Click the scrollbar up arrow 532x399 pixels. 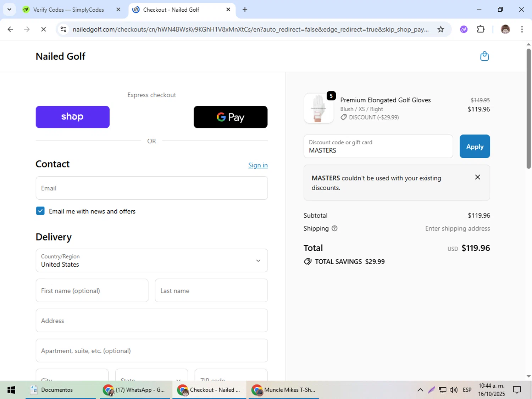pyautogui.click(x=528, y=44)
